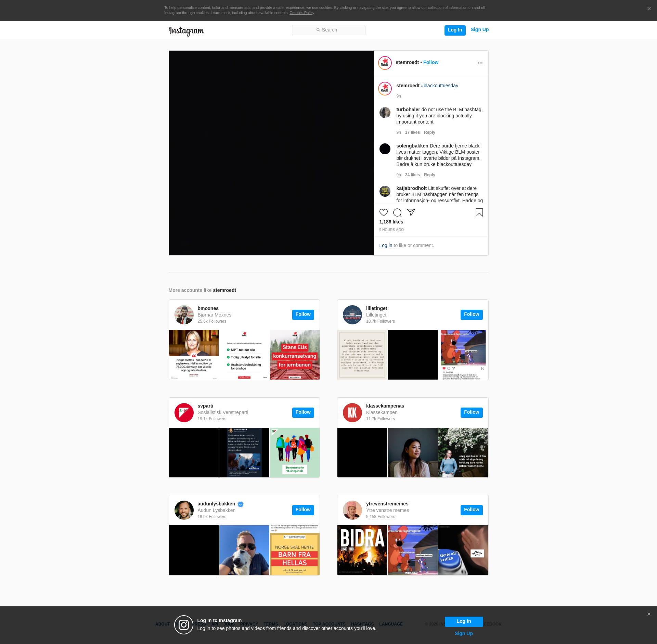
Task: Open solengbakken's black profile picture
Action: tap(385, 149)
